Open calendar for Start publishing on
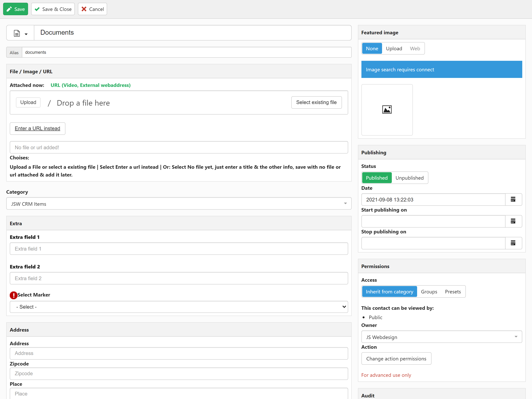The width and height of the screenshot is (532, 399). pyautogui.click(x=513, y=221)
